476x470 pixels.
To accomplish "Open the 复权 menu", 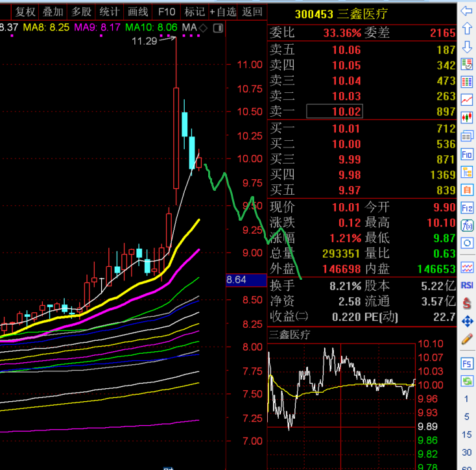I will [25, 12].
